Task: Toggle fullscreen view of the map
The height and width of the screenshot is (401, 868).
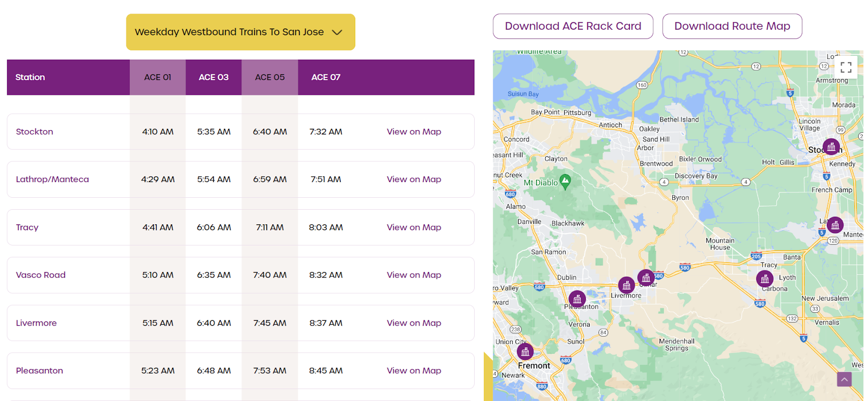Action: click(x=846, y=67)
